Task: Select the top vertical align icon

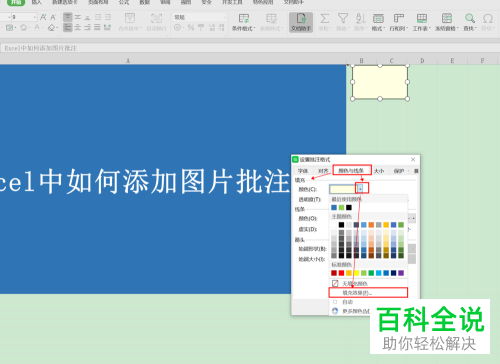Action: tap(68, 17)
